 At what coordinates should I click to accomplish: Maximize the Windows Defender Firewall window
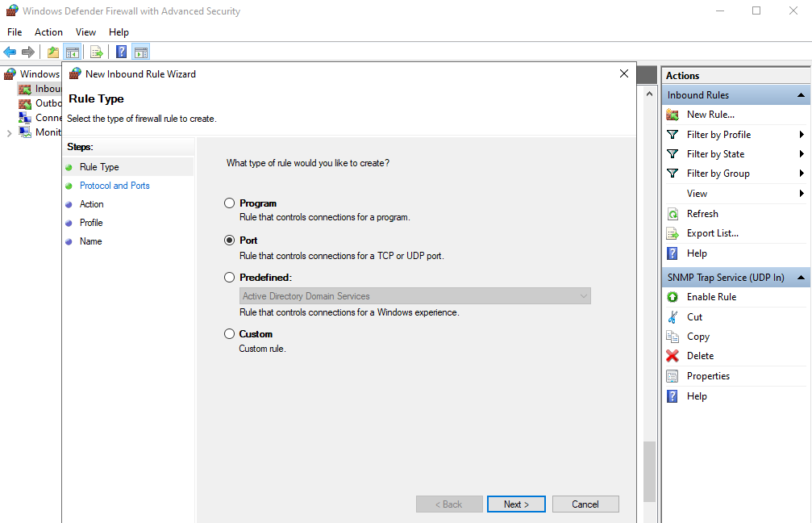click(x=756, y=10)
